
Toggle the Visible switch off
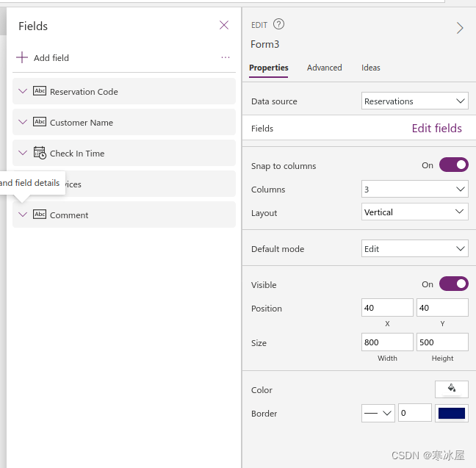click(x=453, y=284)
